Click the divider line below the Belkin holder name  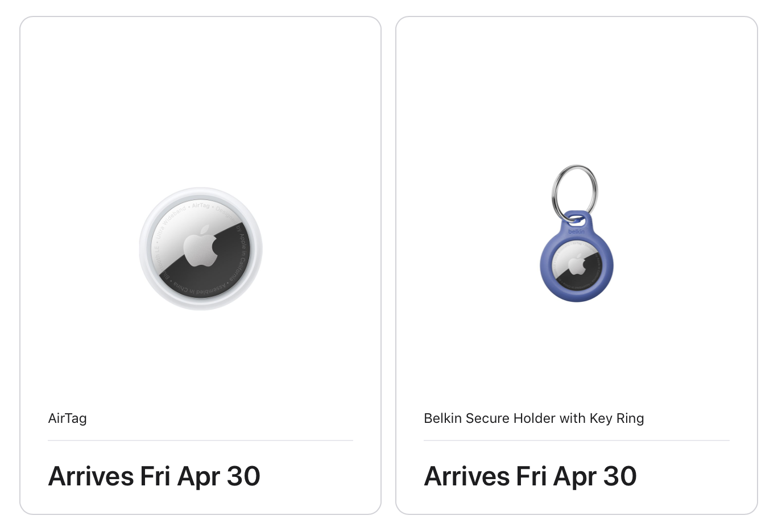click(x=576, y=440)
